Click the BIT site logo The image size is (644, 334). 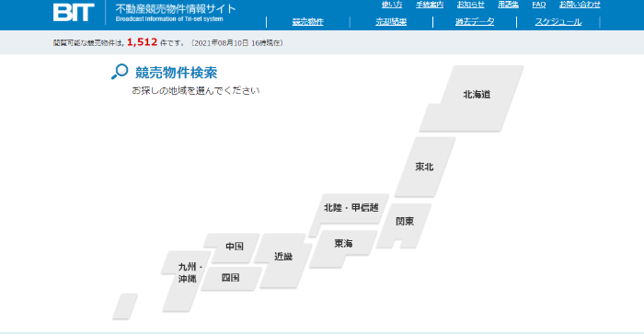[74, 12]
